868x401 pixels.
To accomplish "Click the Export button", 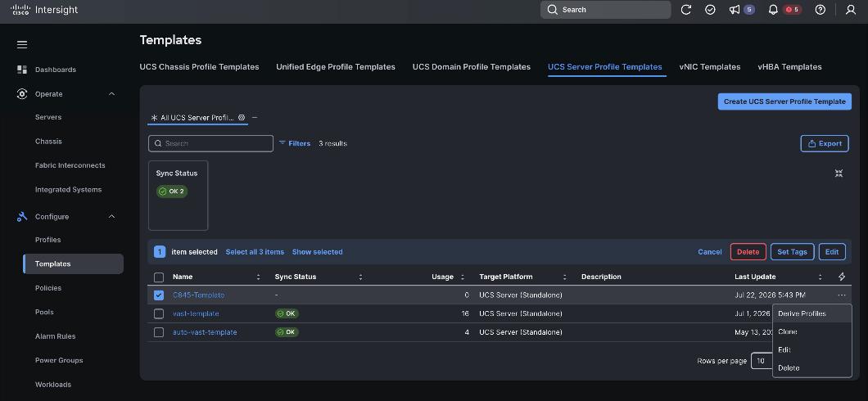I will pos(825,143).
